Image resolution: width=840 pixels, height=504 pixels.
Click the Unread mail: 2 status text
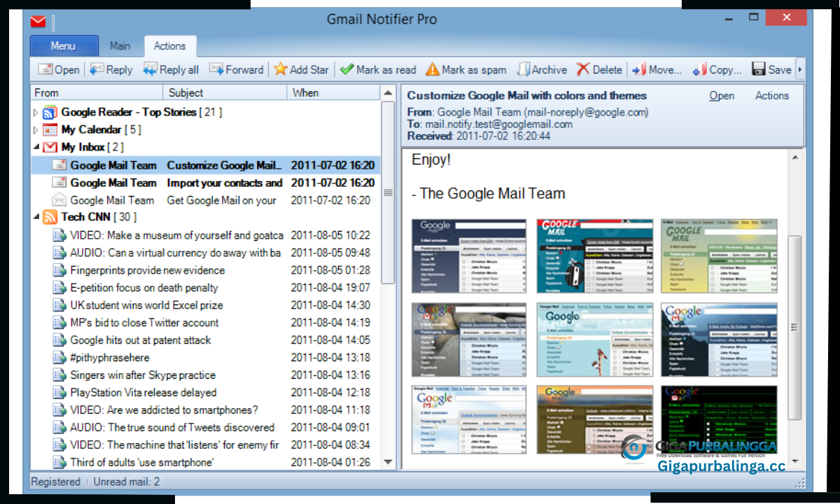pyautogui.click(x=127, y=482)
